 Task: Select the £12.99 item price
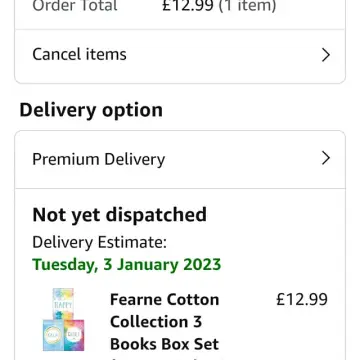pyautogui.click(x=302, y=299)
